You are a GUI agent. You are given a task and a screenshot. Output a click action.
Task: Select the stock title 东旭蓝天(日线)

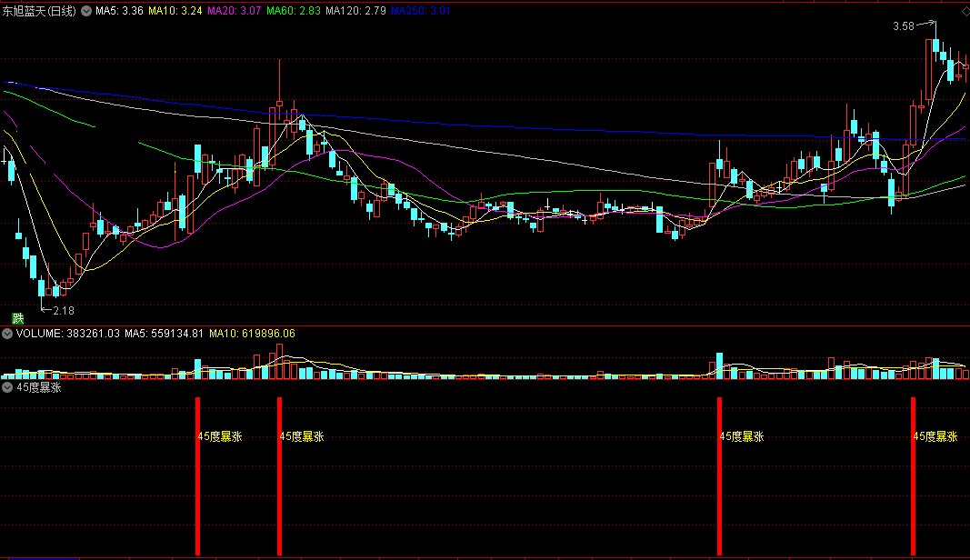39,11
